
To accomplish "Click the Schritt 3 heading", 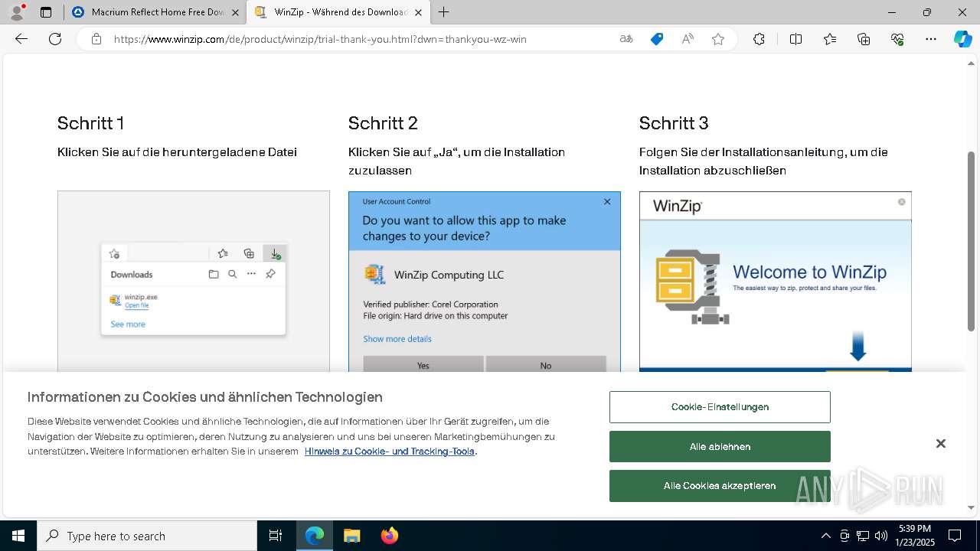I will pyautogui.click(x=674, y=123).
